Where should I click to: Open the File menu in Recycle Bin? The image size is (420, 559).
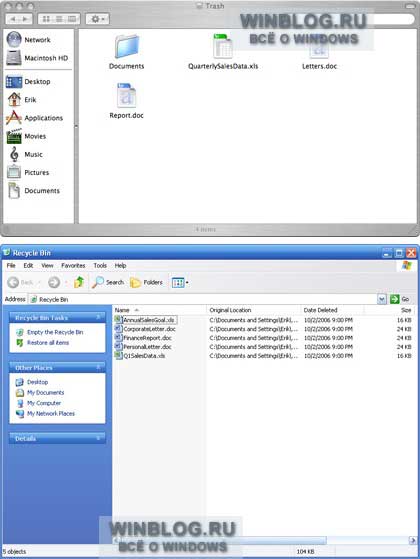click(x=11, y=266)
